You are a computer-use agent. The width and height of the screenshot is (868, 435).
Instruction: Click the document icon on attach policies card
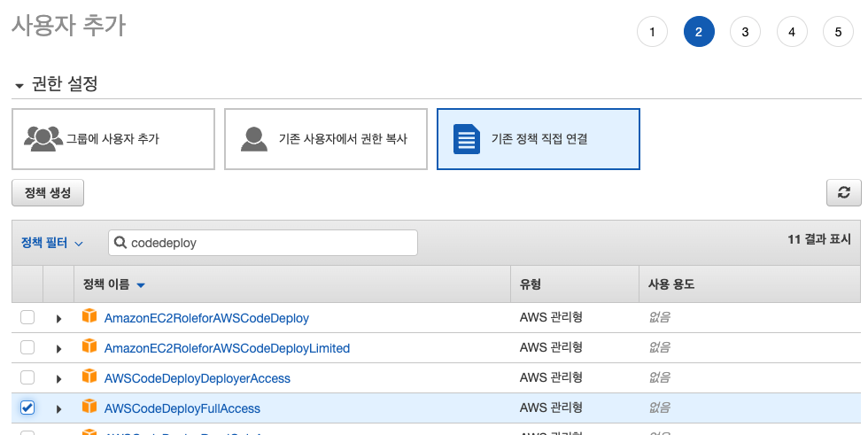click(467, 139)
